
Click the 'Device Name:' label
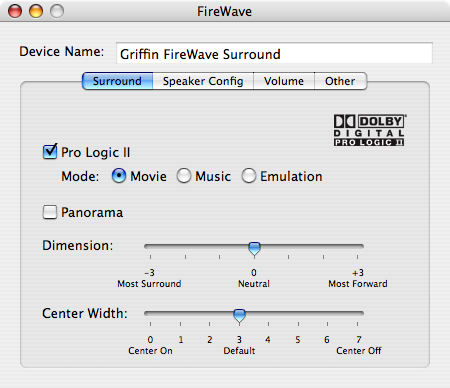tap(62, 52)
